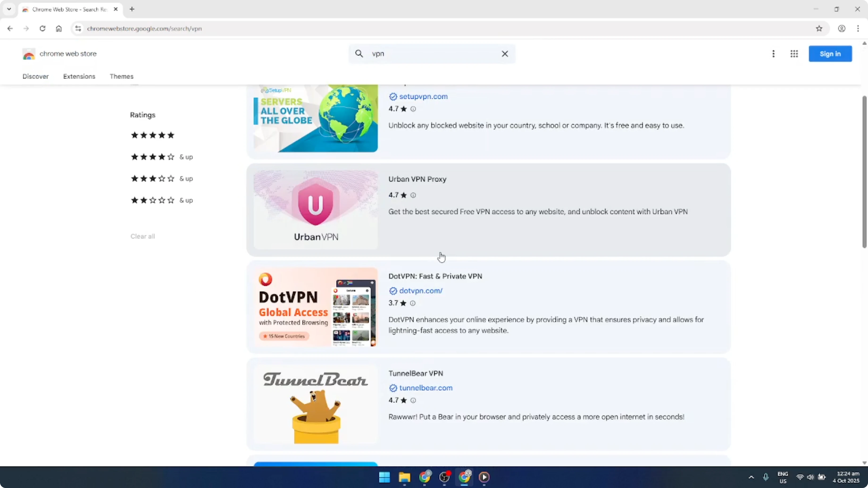Show hidden system tray icons
This screenshot has height=488, width=868.
(751, 477)
